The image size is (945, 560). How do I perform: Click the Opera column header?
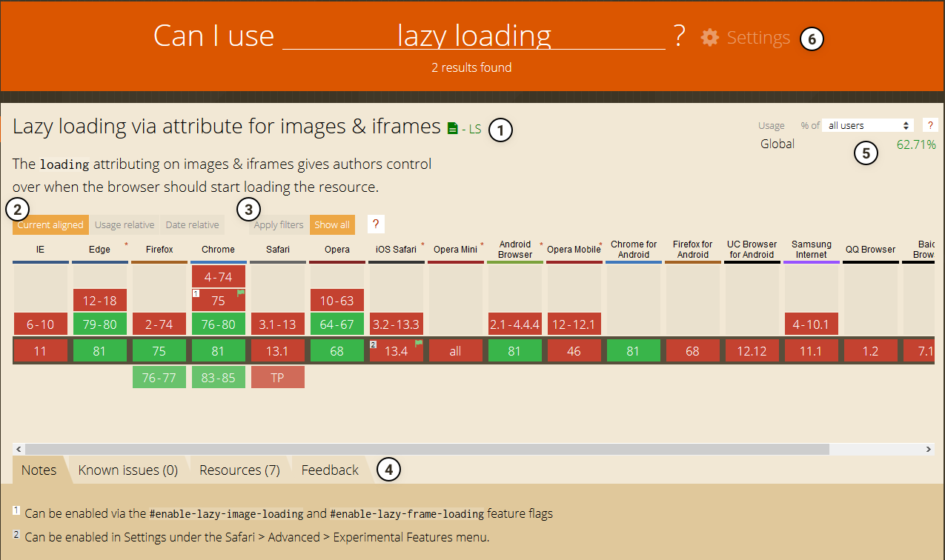[x=337, y=250]
